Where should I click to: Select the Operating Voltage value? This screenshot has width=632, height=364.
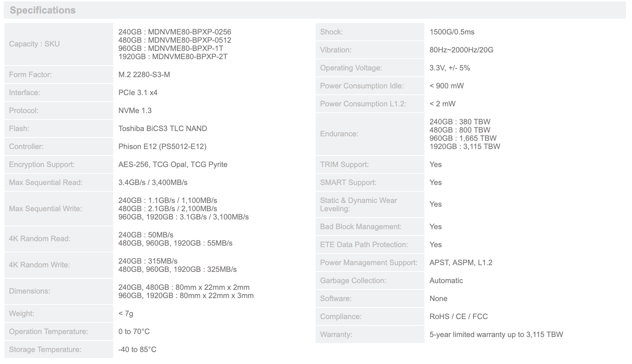tap(449, 68)
